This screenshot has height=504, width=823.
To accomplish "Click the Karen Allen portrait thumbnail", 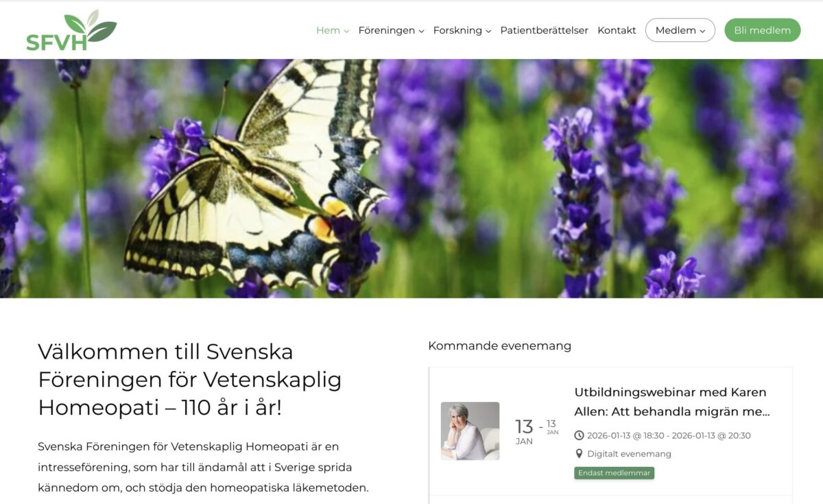I will point(470,431).
